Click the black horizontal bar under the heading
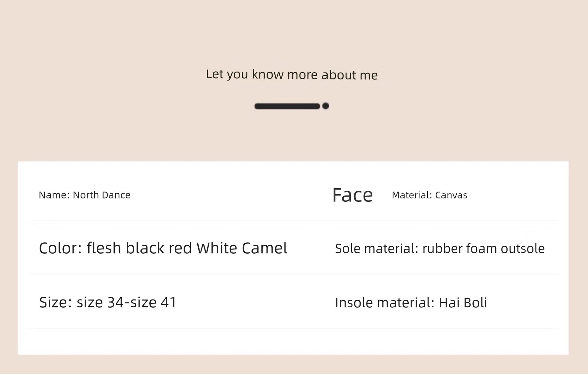The height and width of the screenshot is (375, 588). coord(287,106)
